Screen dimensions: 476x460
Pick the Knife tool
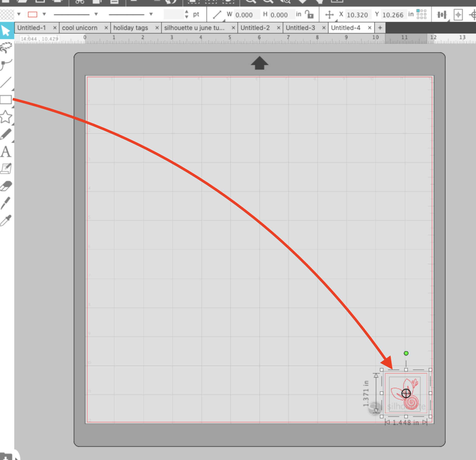(6, 203)
